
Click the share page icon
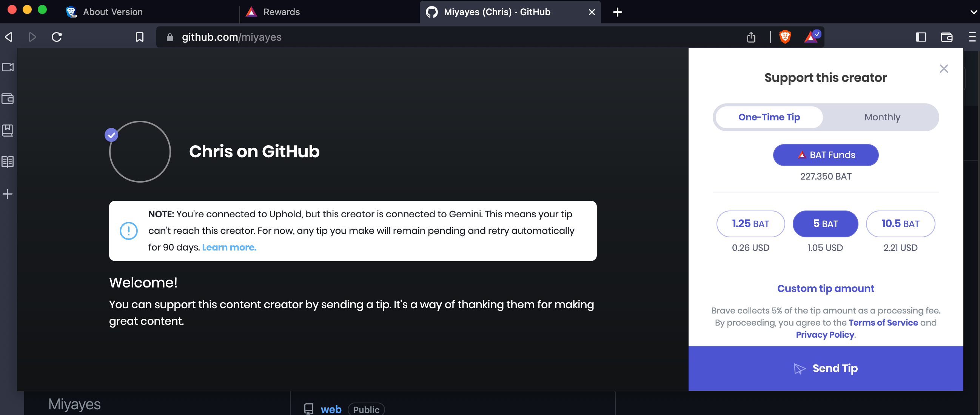[x=751, y=37]
